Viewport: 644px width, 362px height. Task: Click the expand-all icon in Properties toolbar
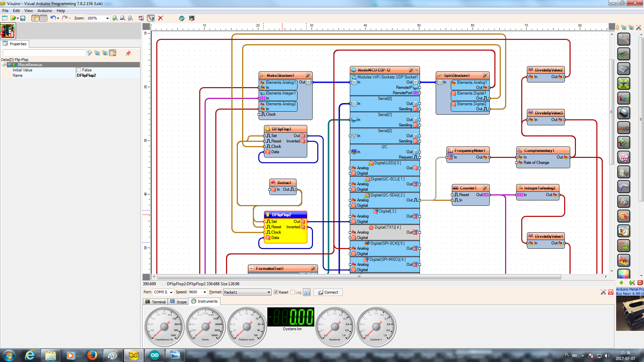(97, 53)
